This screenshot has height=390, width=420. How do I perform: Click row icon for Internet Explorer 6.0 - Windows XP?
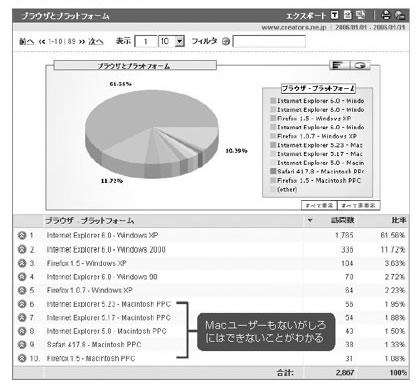click(22, 235)
